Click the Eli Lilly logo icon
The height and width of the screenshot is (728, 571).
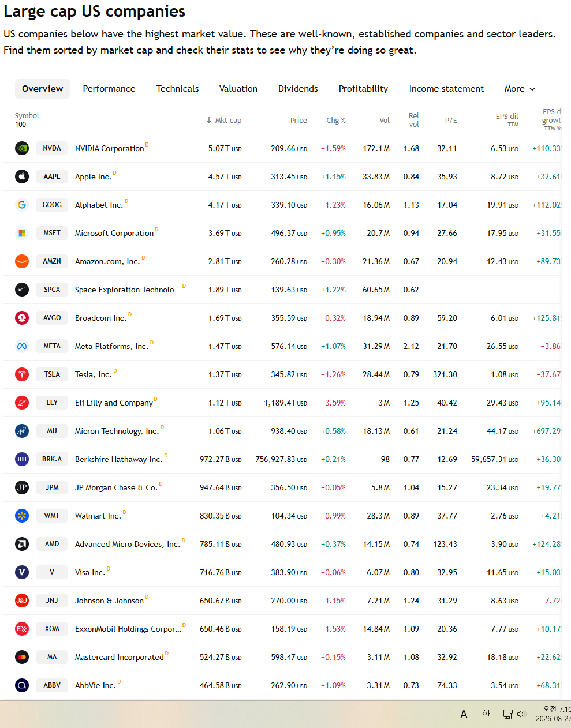click(x=22, y=403)
